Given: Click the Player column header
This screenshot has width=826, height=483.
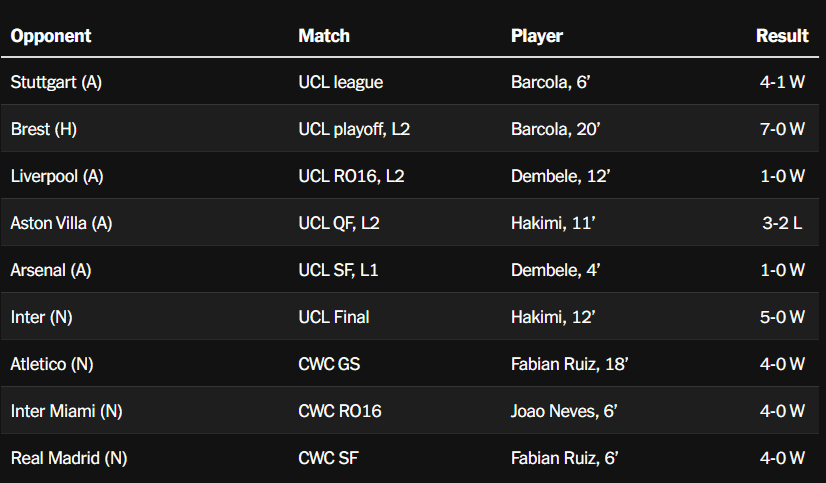Looking at the screenshot, I should (x=537, y=36).
